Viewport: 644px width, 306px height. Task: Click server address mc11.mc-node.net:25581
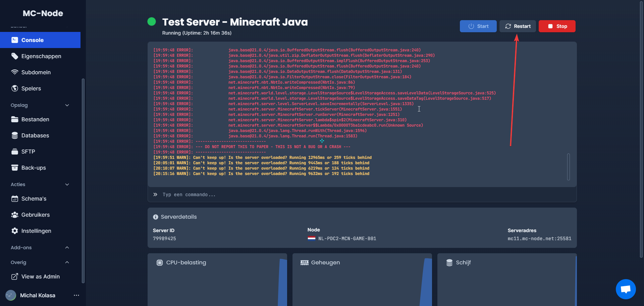(x=539, y=238)
